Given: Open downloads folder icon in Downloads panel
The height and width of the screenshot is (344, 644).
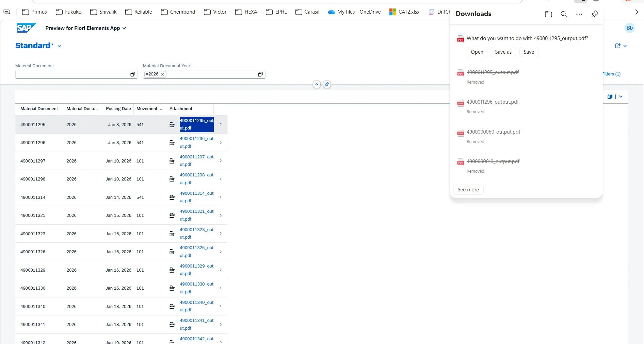Looking at the screenshot, I should (548, 14).
